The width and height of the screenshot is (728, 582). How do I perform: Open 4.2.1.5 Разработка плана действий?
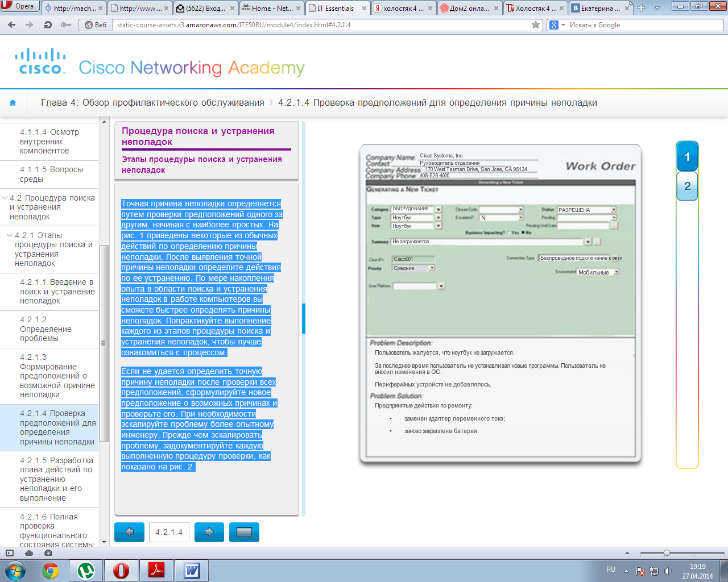click(49, 479)
